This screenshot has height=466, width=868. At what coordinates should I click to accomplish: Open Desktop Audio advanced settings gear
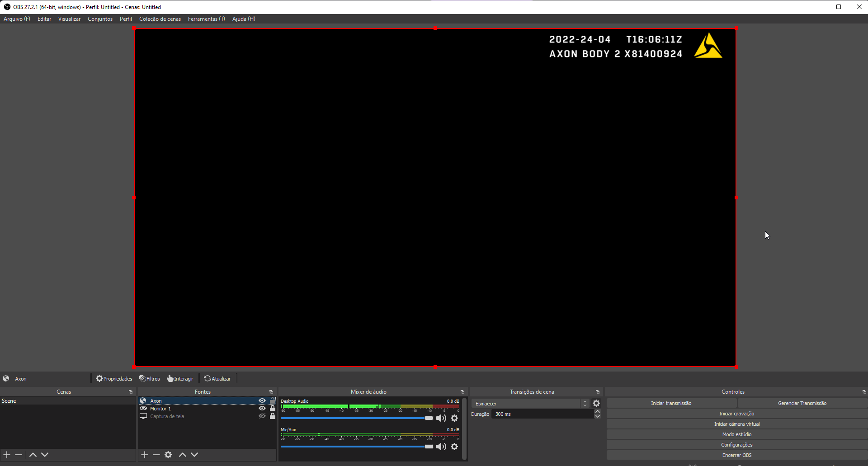coord(455,418)
